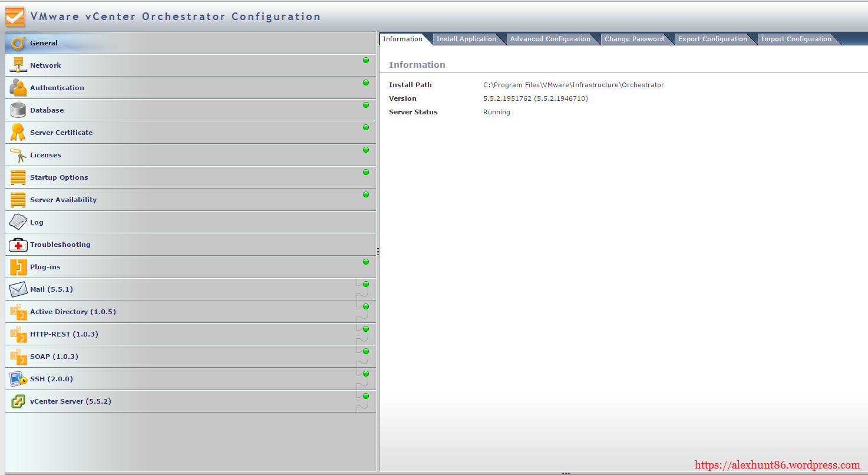This screenshot has width=868, height=475.
Task: Select the vCenter Server (5.5.2) plug-in
Action: (x=190, y=401)
